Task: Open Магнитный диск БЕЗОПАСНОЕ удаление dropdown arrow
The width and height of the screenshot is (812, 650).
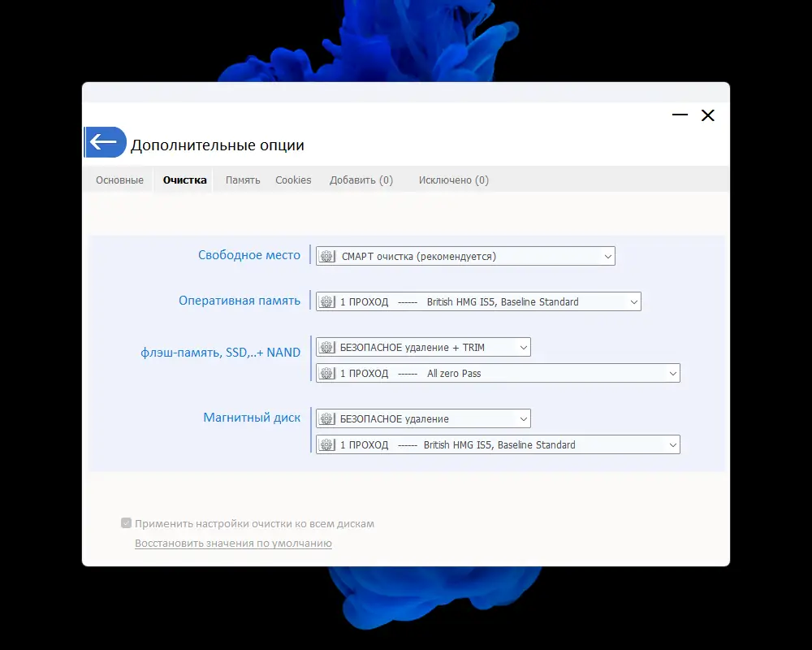Action: tap(524, 419)
